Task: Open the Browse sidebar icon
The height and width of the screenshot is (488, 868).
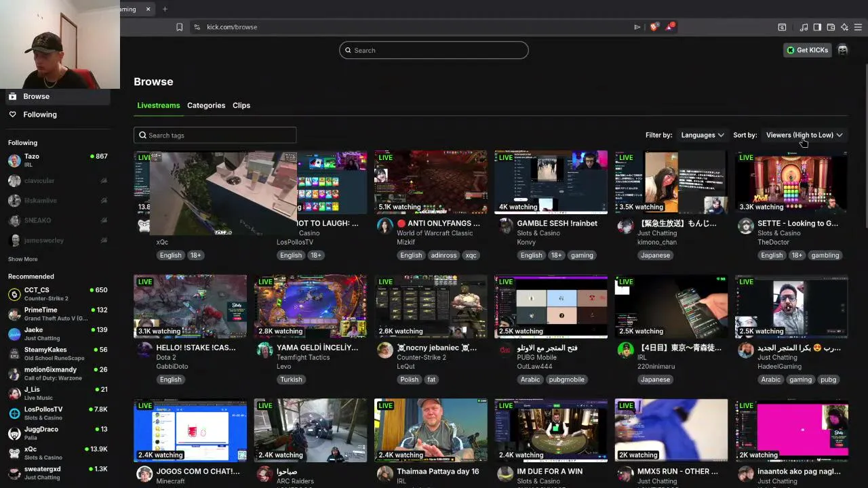Action: (x=12, y=96)
